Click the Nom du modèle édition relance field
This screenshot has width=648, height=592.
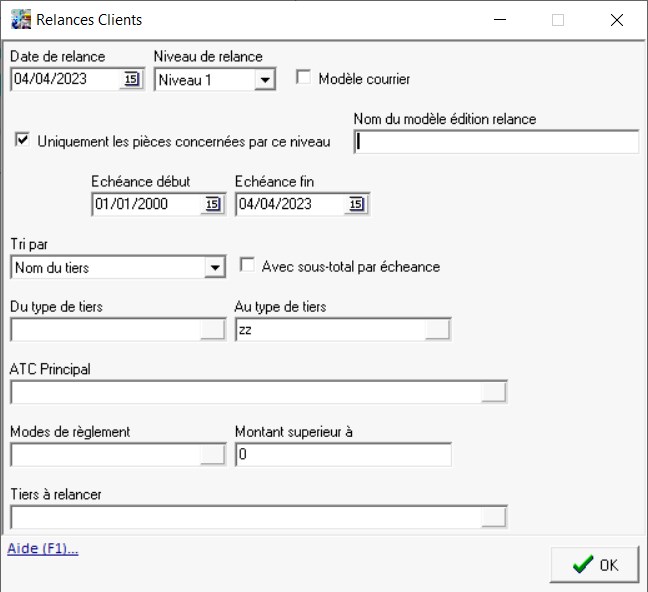(496, 142)
